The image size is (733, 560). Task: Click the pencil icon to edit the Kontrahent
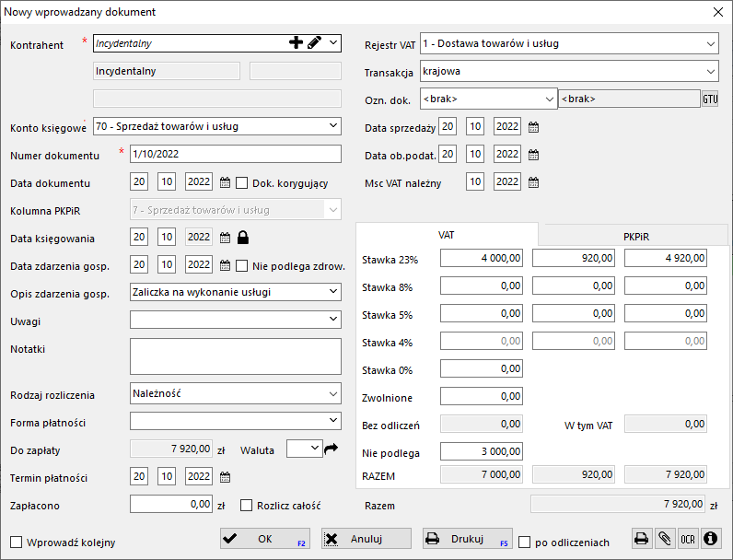[314, 42]
